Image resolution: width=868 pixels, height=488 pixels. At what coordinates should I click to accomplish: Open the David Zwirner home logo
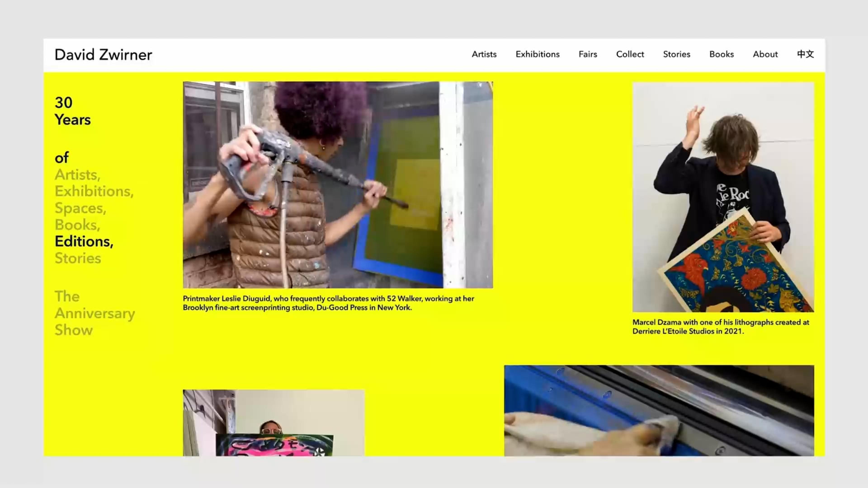(x=103, y=54)
